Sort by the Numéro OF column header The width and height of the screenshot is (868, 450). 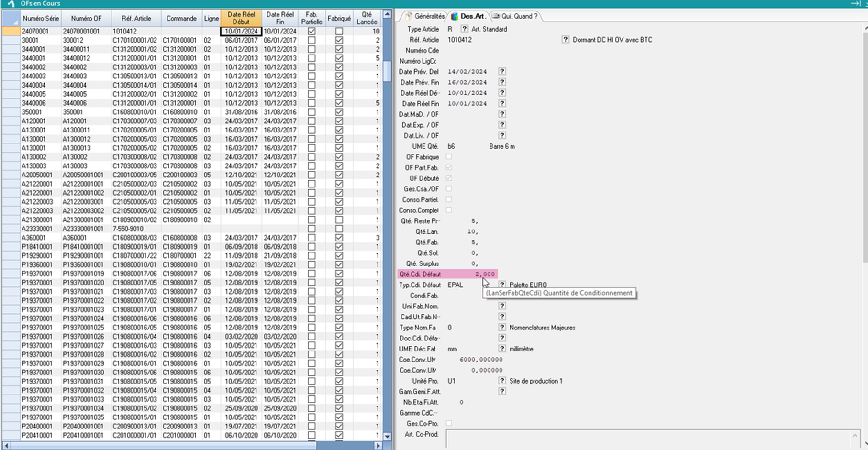(86, 18)
